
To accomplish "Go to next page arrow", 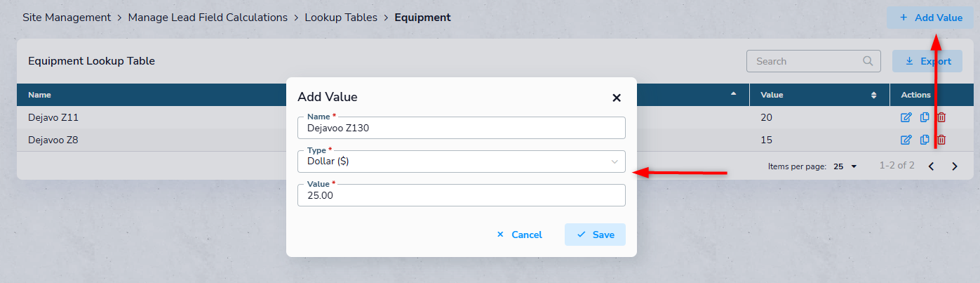I will 954,166.
